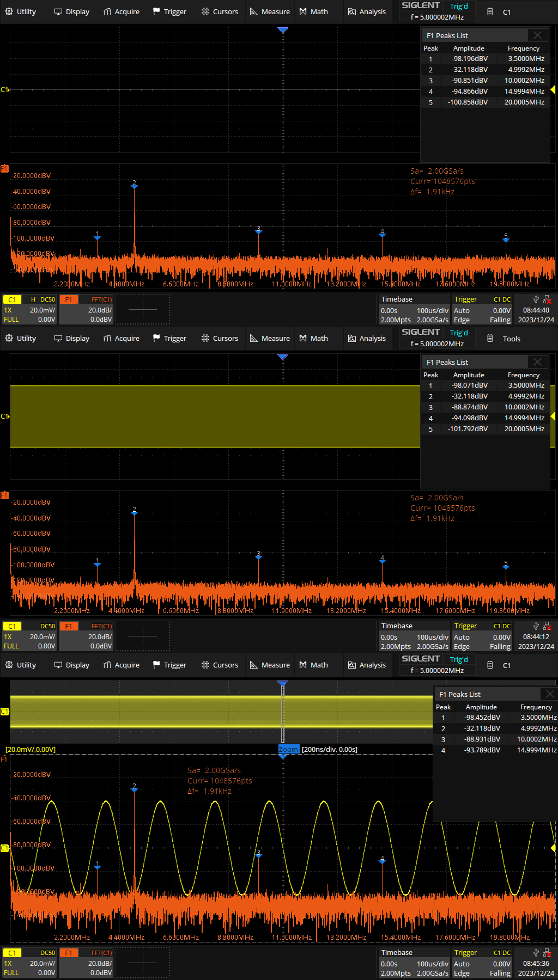Image resolution: width=558 pixels, height=980 pixels.
Task: Select peak row with amplitude -100.858dBV
Action: point(484,102)
